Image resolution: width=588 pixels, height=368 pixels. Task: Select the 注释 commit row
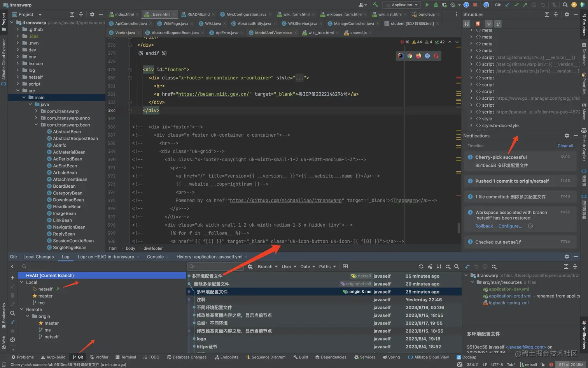325,300
